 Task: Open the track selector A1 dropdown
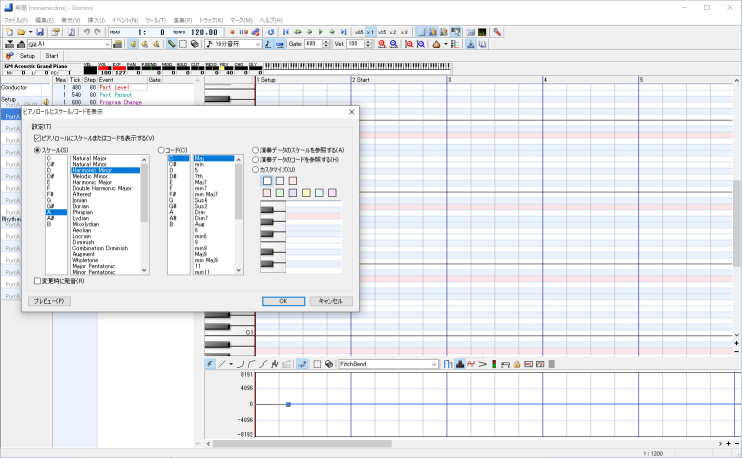coord(107,44)
